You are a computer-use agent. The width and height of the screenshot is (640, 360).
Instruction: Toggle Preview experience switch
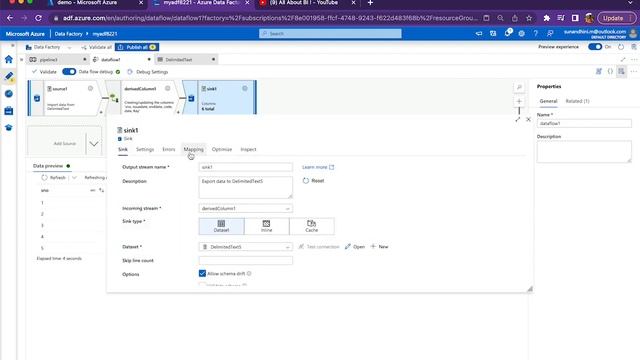[595, 47]
